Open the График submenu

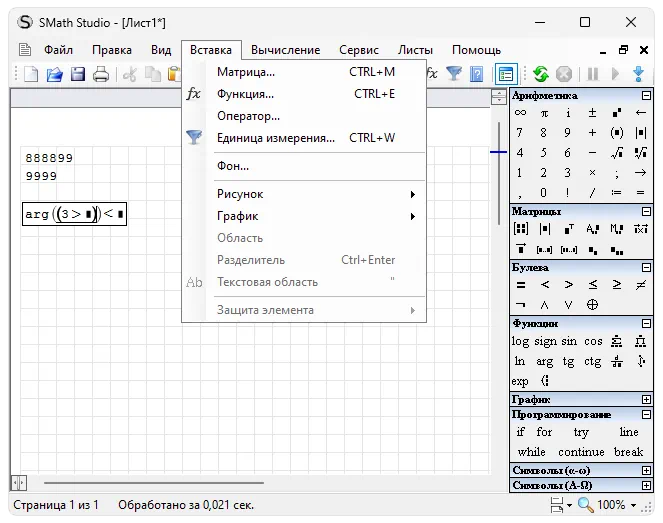(x=304, y=216)
